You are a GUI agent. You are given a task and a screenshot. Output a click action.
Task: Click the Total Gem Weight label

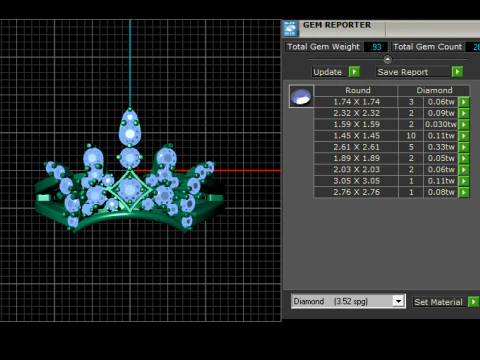click(x=323, y=47)
